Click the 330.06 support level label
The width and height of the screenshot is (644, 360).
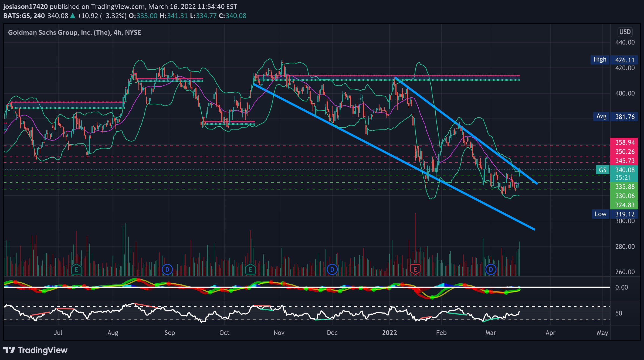[x=624, y=196]
